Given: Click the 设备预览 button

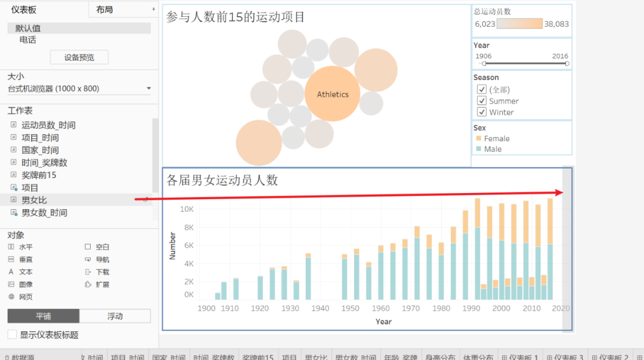Looking at the screenshot, I should click(x=79, y=57).
